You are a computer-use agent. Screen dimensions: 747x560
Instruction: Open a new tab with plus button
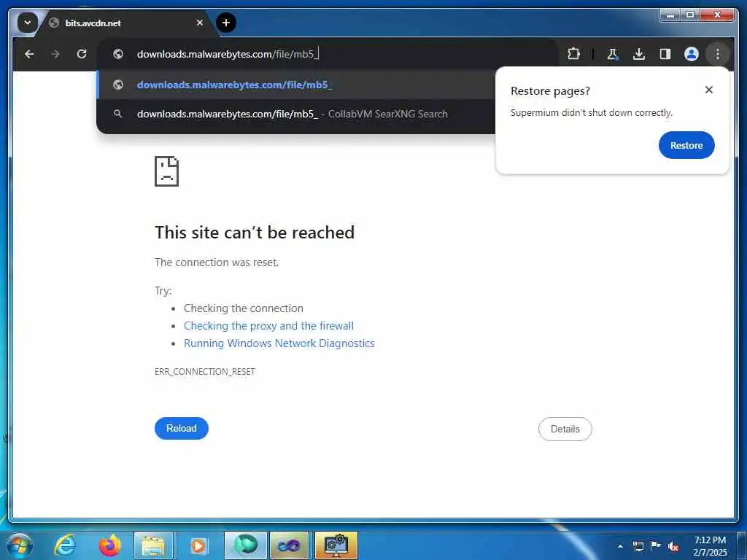[226, 23]
